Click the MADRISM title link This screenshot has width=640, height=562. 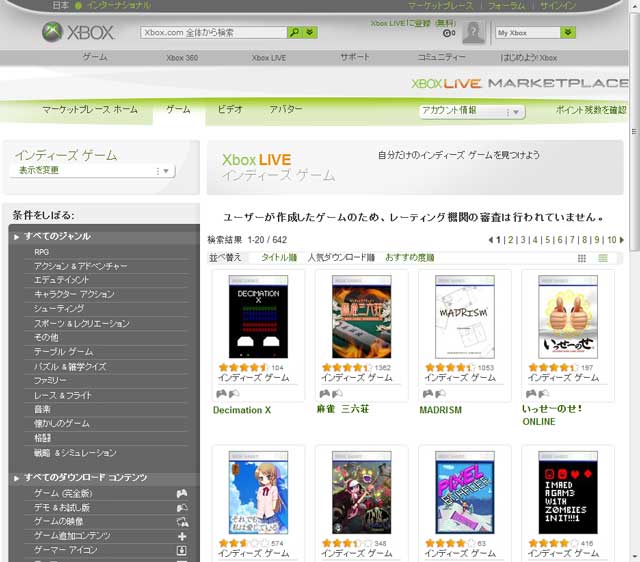pos(441,410)
